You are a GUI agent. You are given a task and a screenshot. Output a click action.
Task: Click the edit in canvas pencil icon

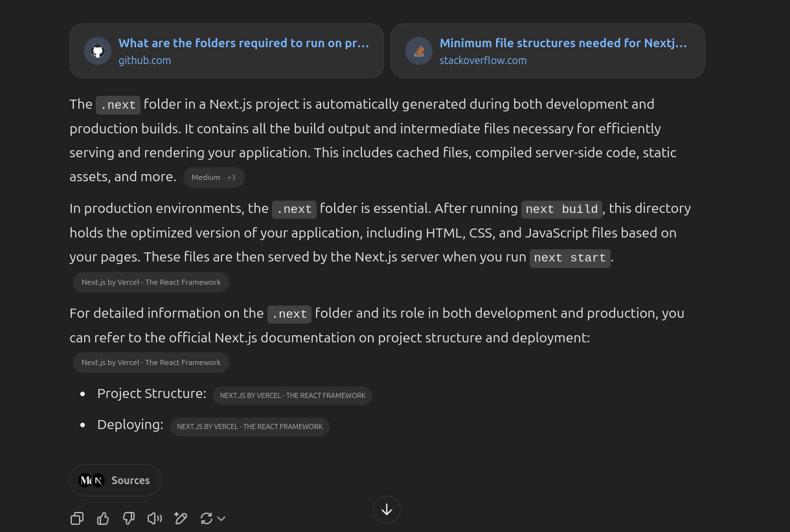[x=181, y=518]
